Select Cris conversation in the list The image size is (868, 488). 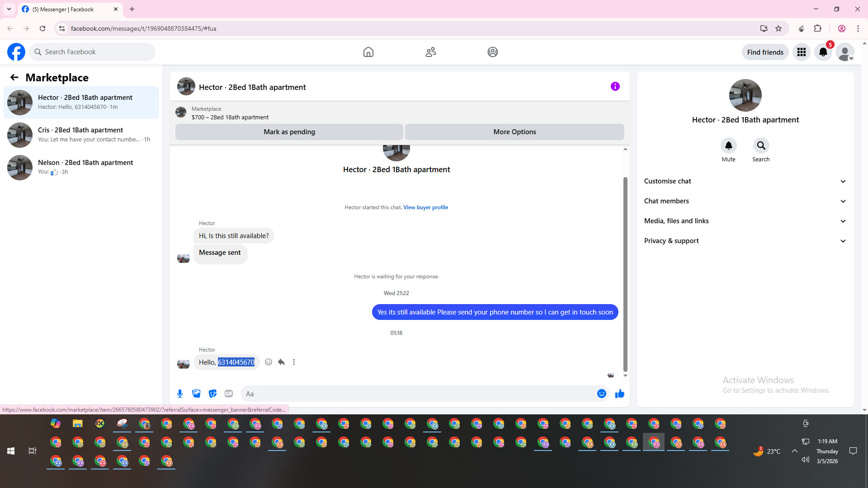pyautogui.click(x=81, y=135)
